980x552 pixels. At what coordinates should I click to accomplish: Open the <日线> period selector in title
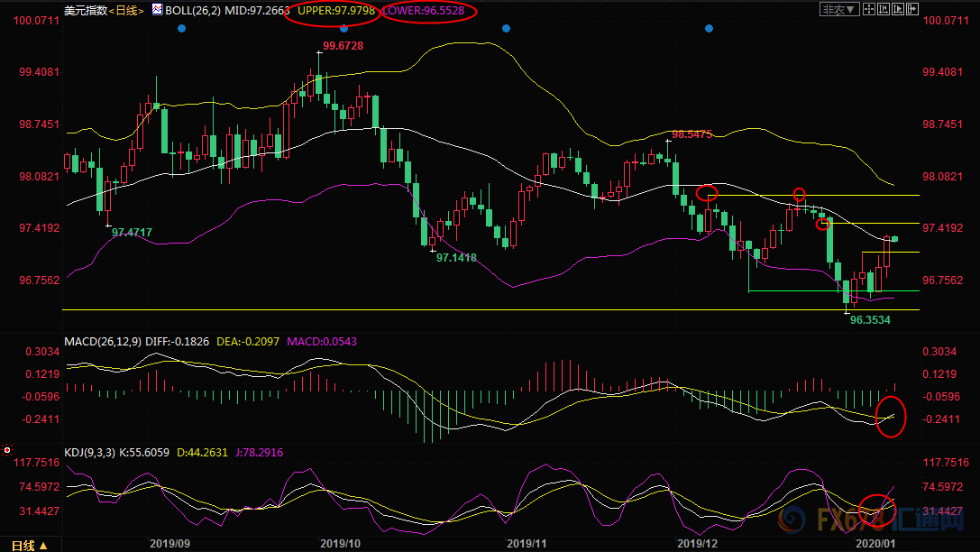tap(126, 10)
